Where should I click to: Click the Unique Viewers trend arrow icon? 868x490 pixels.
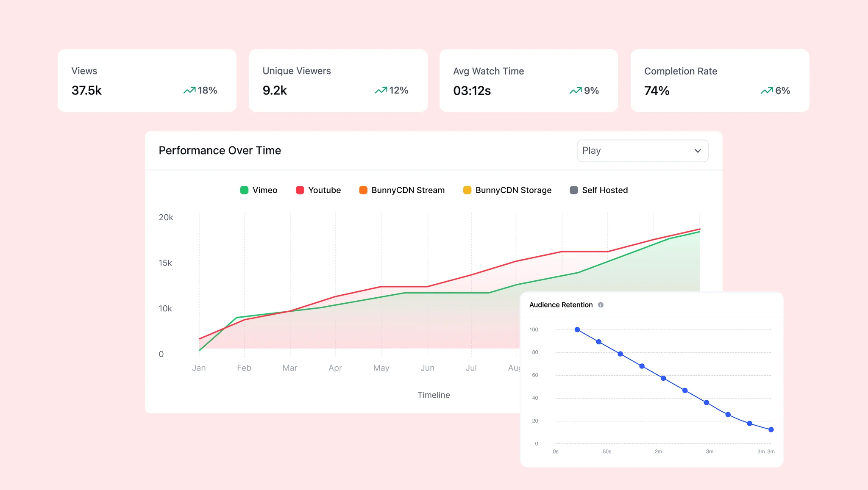tap(381, 90)
